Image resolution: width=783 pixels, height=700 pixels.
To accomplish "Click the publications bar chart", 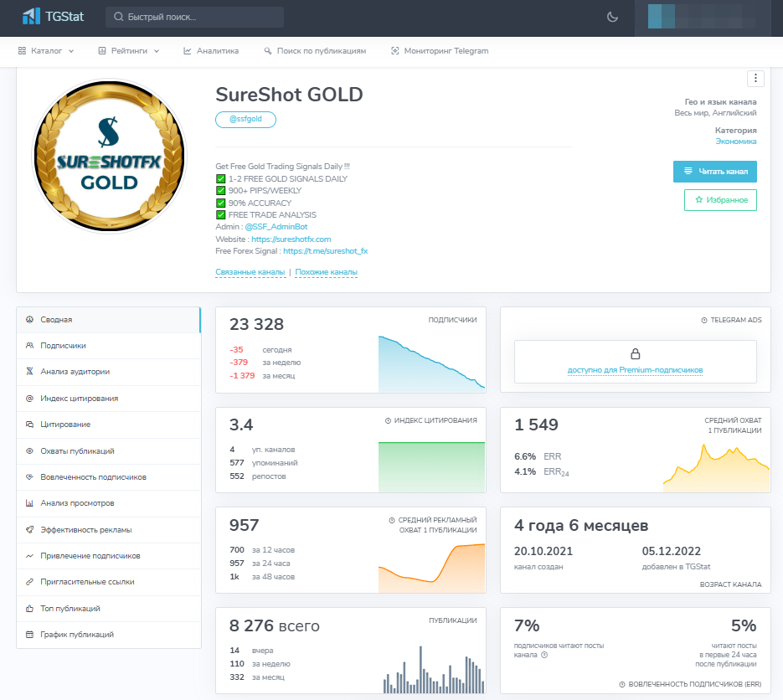I will tap(434, 670).
